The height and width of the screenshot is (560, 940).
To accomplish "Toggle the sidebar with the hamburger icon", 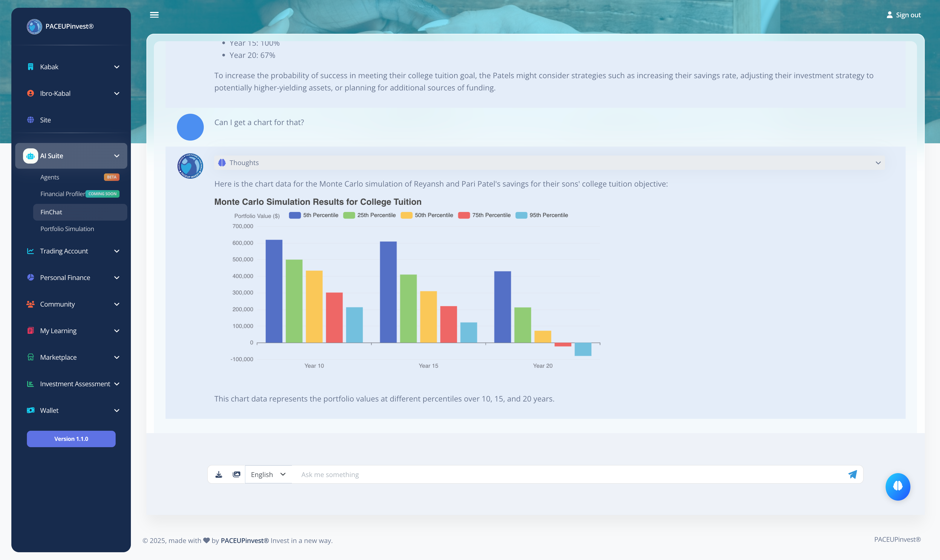I will [154, 15].
